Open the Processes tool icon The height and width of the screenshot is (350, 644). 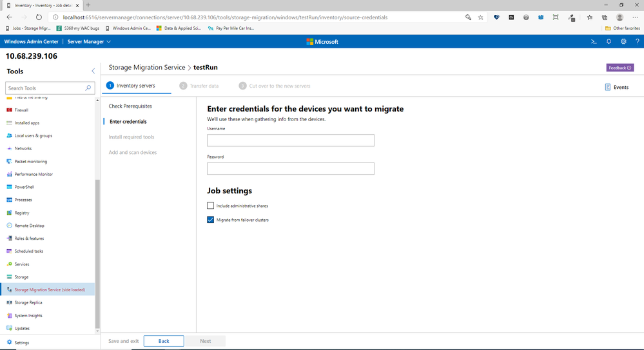tap(10, 200)
